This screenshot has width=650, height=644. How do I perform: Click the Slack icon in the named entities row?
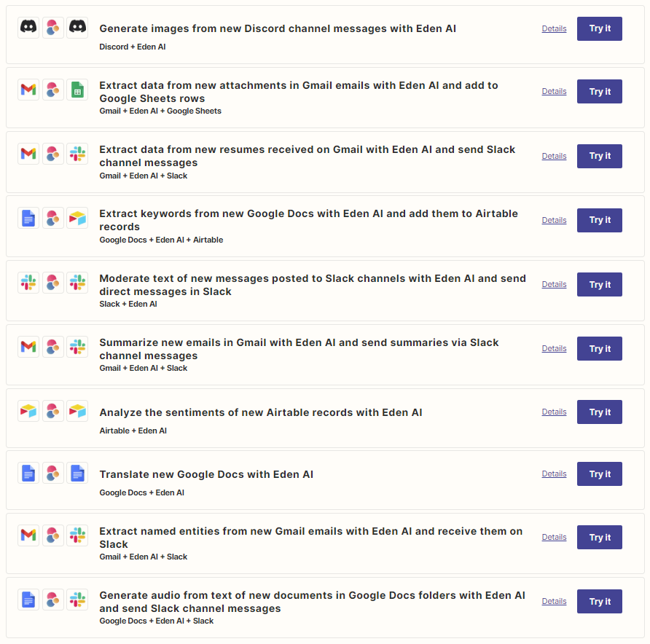77,535
